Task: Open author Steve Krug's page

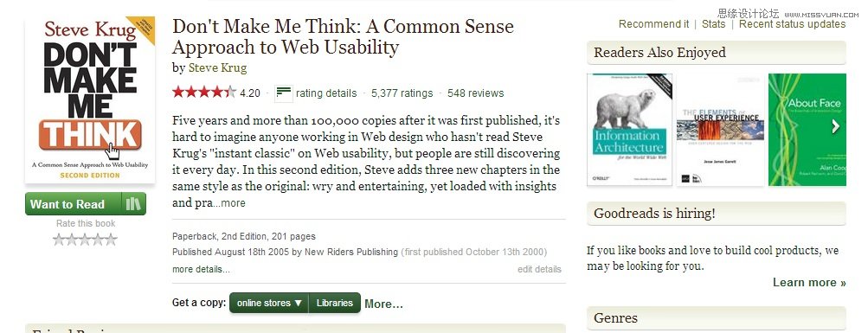Action: coord(217,68)
